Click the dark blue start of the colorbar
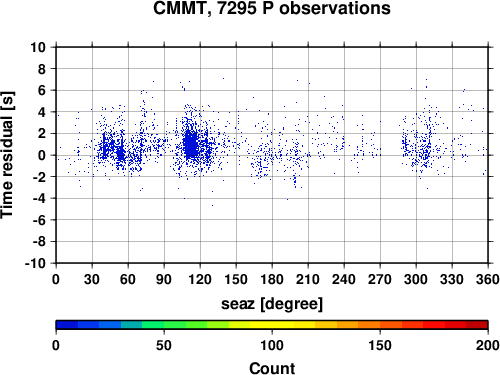Viewport: 500px width, 375px height. tap(67, 325)
